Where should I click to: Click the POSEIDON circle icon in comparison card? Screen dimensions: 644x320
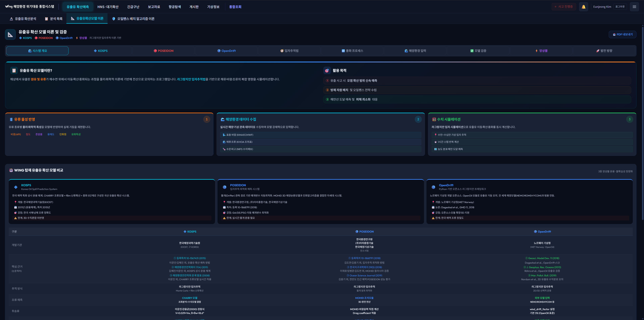(x=225, y=187)
